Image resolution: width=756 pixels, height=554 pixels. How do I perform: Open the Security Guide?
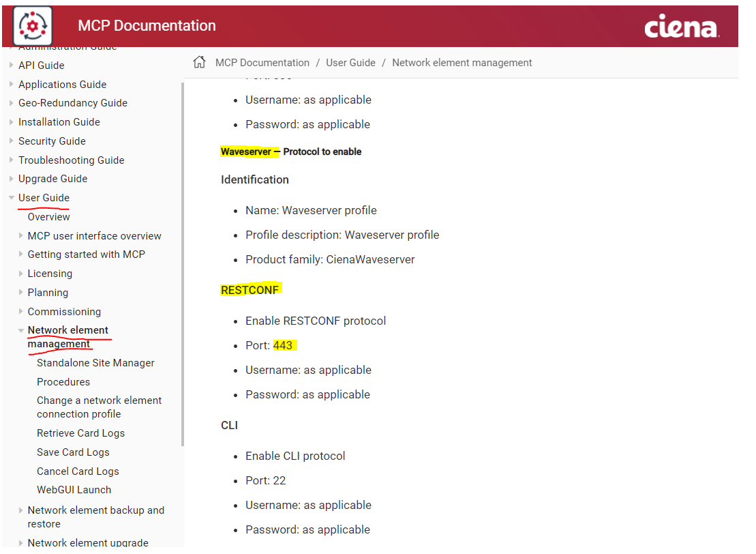[52, 141]
